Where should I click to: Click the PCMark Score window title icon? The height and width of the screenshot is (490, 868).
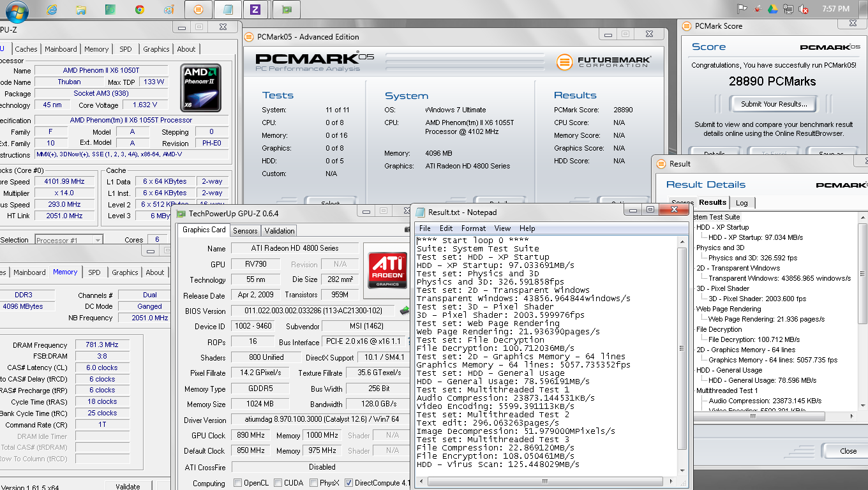pos(687,26)
